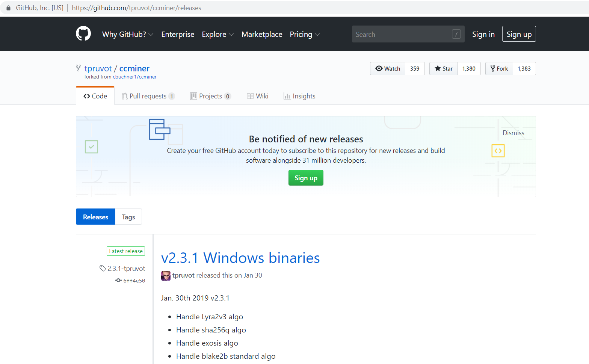This screenshot has width=589, height=364.
Task: Click tpruvot's avatar image
Action: tap(166, 276)
